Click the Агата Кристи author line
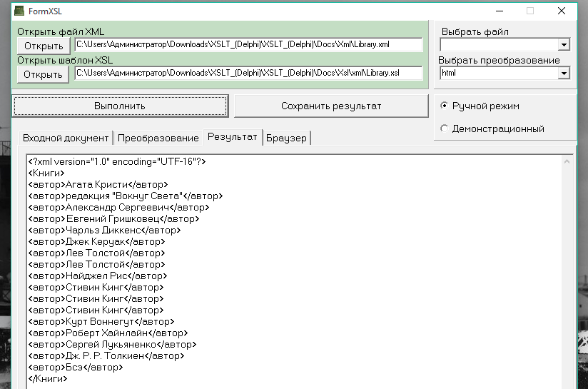588x389 pixels. click(x=98, y=185)
